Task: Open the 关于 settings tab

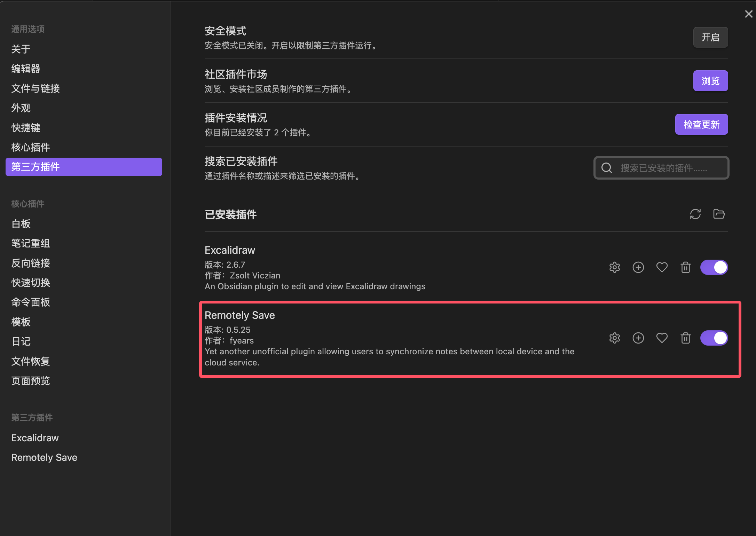Action: 84,49
